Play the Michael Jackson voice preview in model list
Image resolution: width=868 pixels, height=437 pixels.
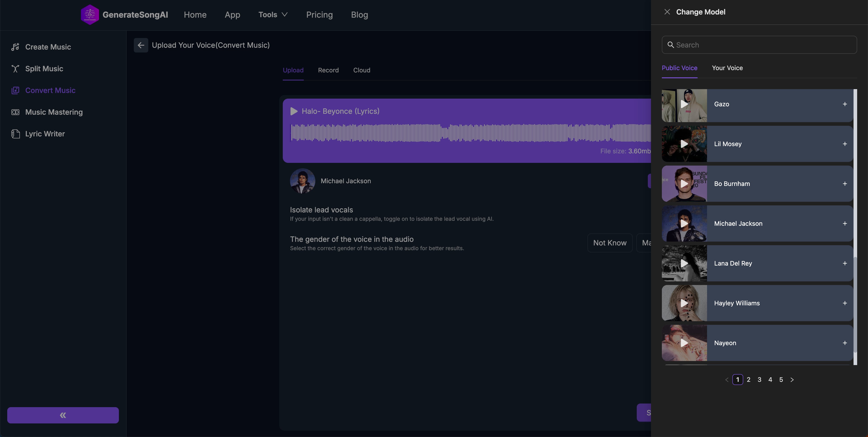[x=684, y=223]
